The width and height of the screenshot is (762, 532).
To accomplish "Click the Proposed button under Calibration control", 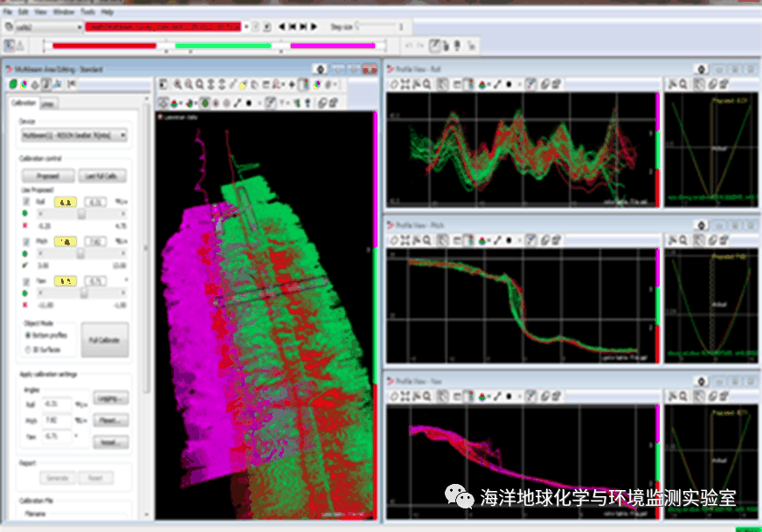I will pyautogui.click(x=47, y=176).
